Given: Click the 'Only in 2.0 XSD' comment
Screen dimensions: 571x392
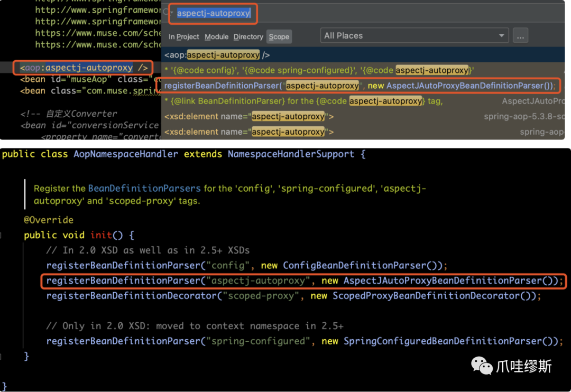Looking at the screenshot, I should pyautogui.click(x=195, y=326).
